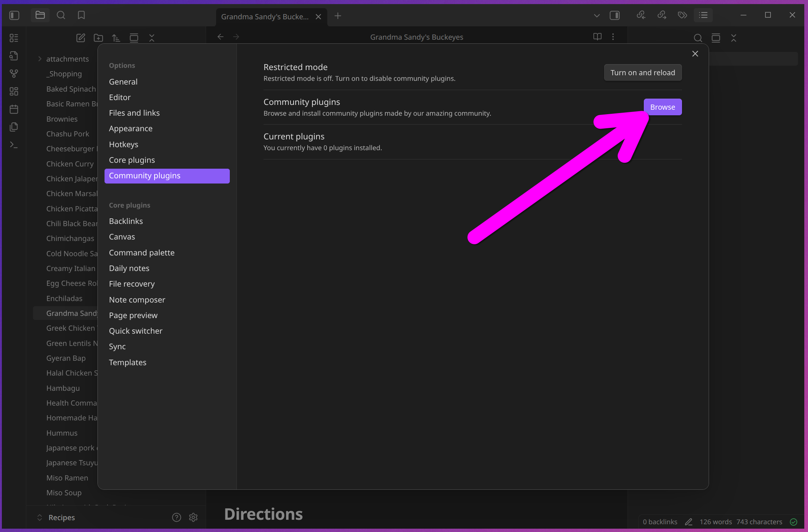Click Turn on and reload button
Screen dimensions: 808x532
point(642,73)
